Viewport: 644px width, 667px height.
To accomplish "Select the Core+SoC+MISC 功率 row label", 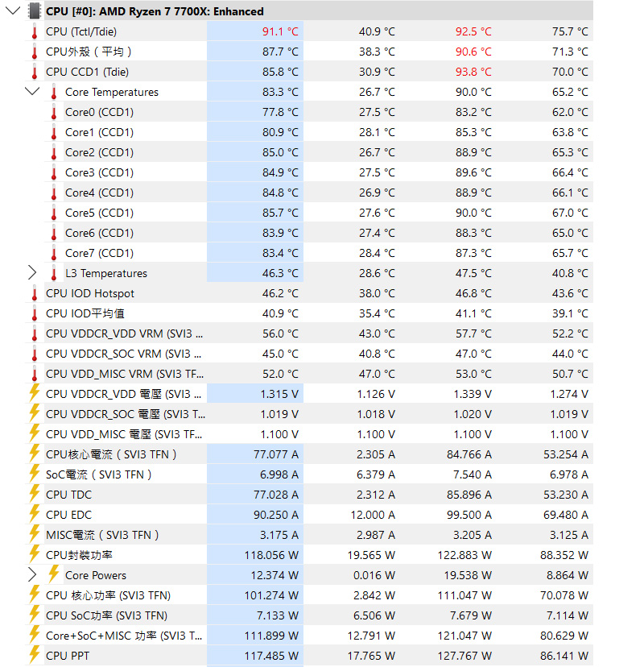I will pyautogui.click(x=124, y=636).
